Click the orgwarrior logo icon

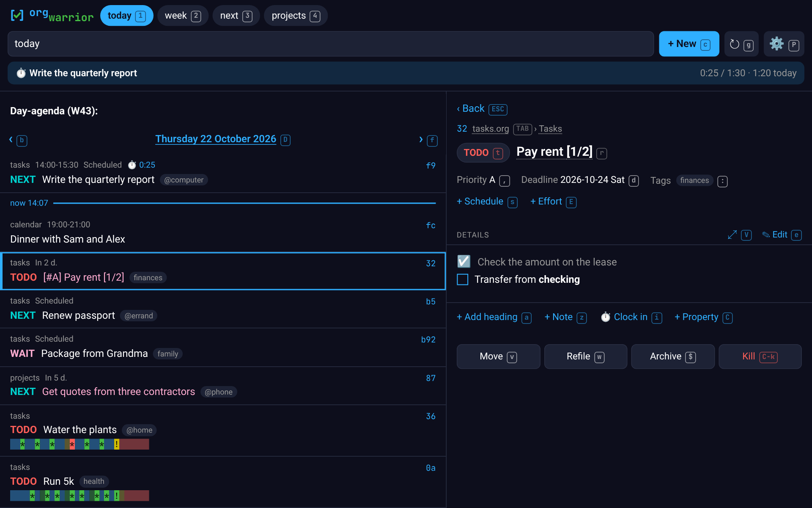17,16
